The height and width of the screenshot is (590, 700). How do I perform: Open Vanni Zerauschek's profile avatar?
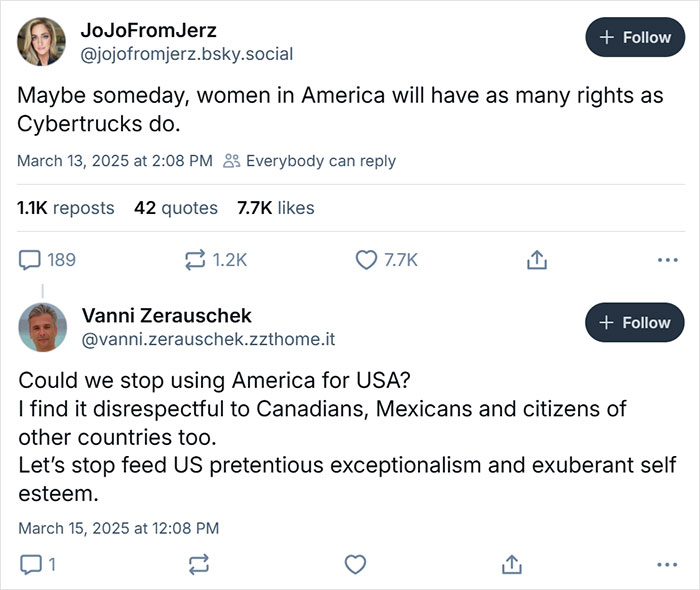click(43, 326)
